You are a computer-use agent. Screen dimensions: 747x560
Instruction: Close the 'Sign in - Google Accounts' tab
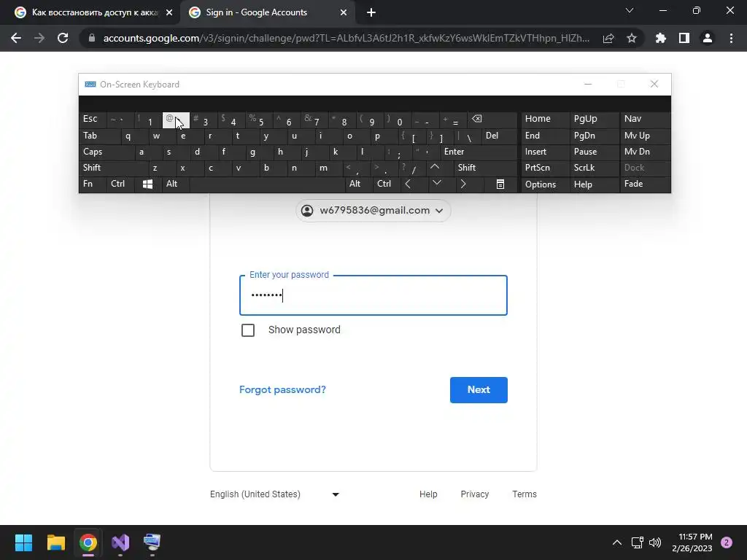(x=344, y=12)
